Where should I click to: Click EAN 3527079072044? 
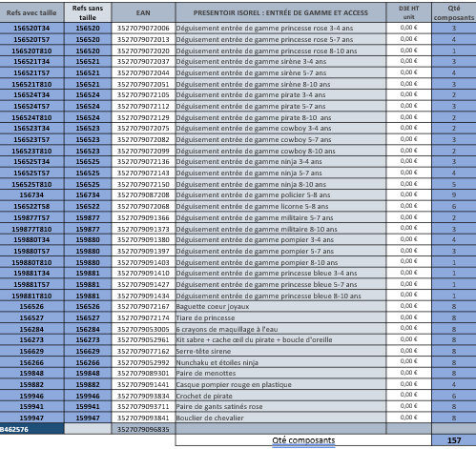point(143,72)
